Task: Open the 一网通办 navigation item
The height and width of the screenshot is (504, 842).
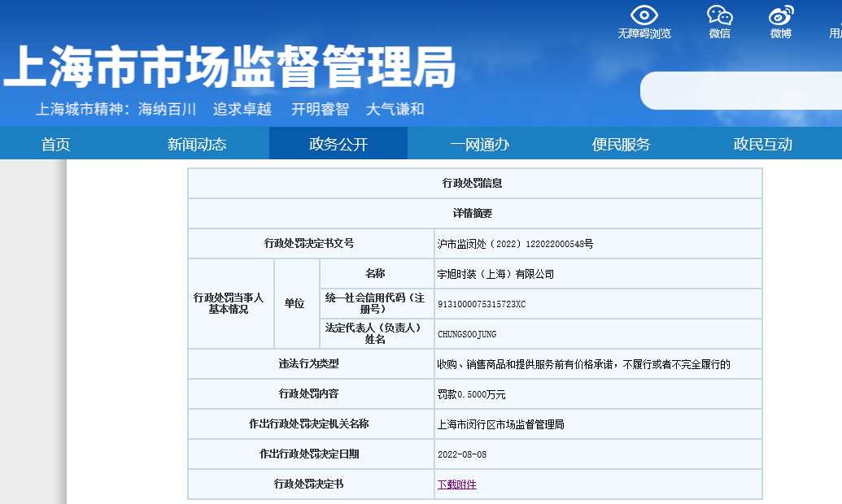Action: point(479,144)
